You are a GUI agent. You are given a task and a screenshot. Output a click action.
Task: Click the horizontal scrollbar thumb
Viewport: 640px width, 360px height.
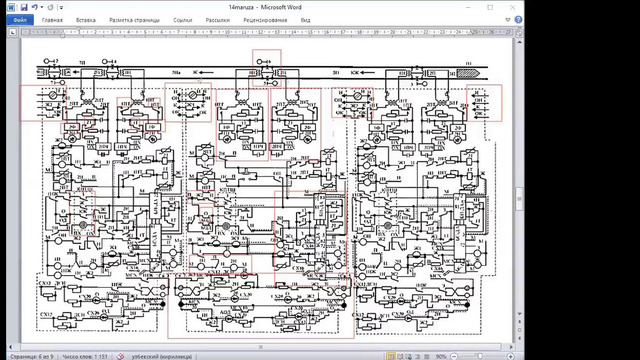point(261,347)
